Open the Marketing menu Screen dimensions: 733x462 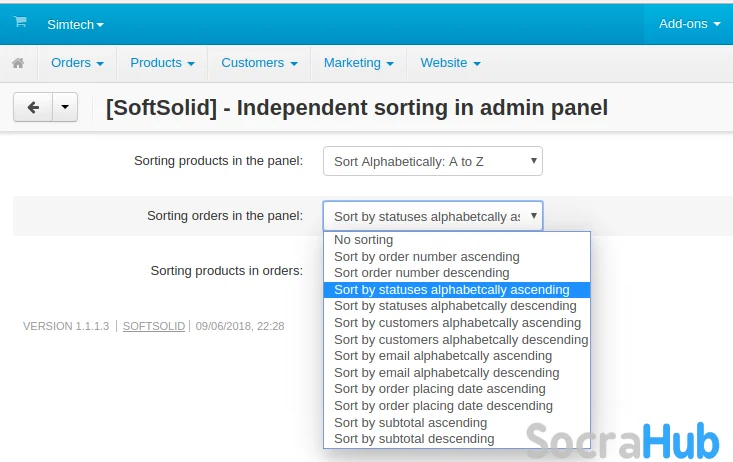point(357,63)
